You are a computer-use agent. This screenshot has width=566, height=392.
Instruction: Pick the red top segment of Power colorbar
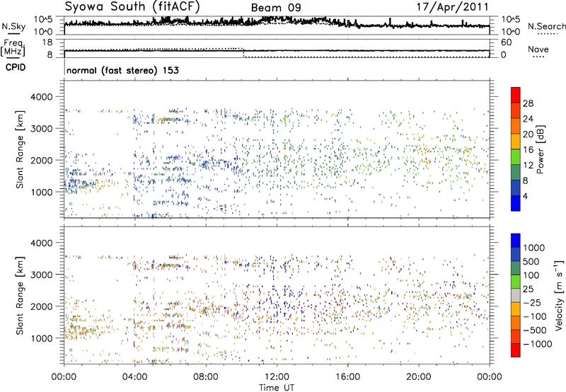(516, 96)
